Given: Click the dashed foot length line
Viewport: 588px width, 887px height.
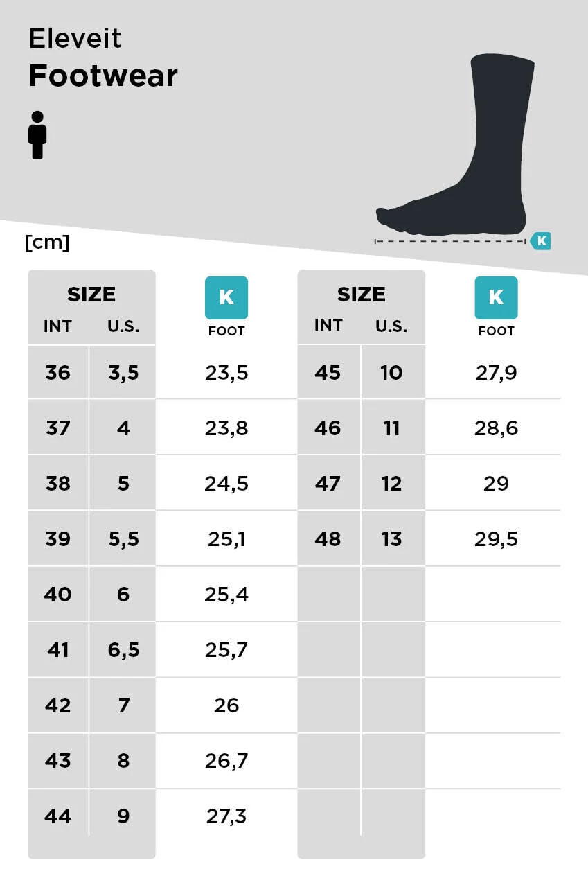Looking at the screenshot, I should pos(451,241).
